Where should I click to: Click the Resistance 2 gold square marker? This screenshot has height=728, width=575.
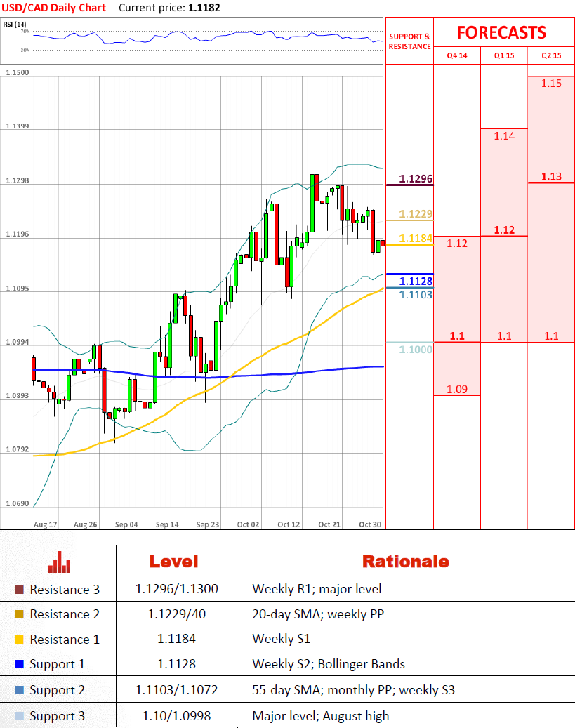tap(19, 614)
